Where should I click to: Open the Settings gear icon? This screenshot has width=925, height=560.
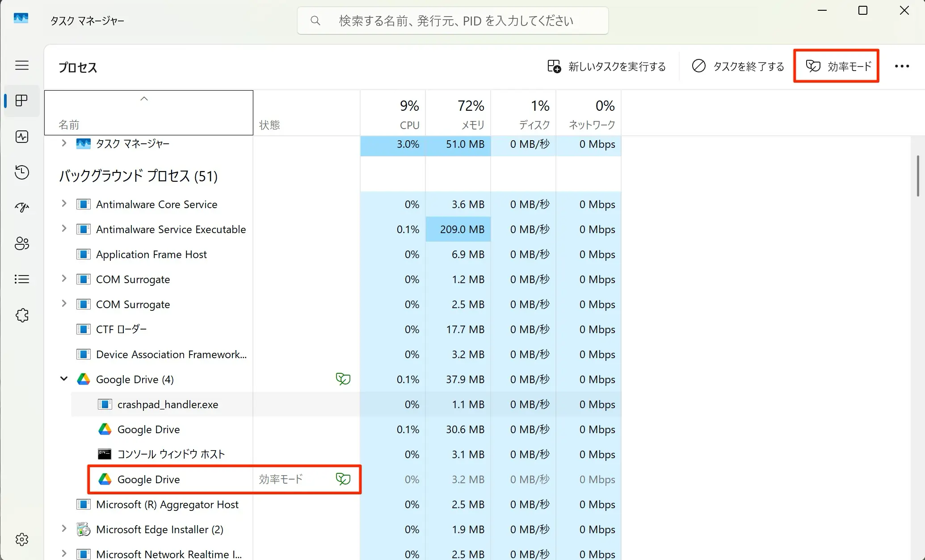[22, 539]
